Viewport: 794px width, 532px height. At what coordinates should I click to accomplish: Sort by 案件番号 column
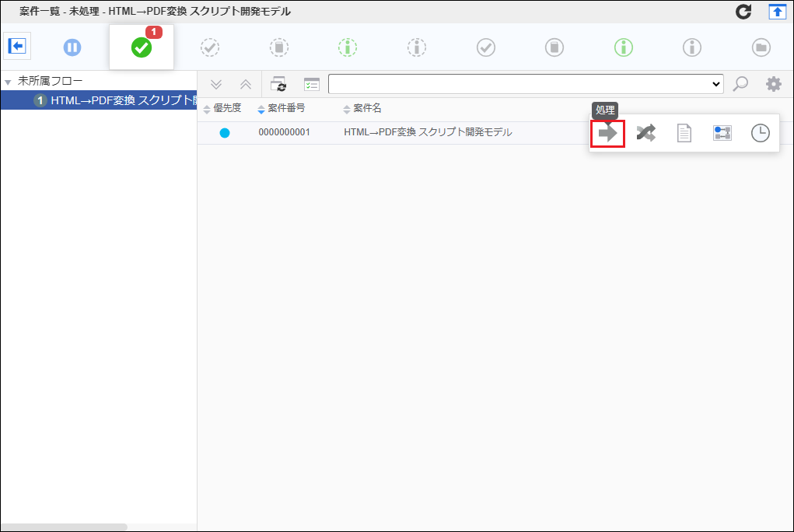click(x=281, y=108)
